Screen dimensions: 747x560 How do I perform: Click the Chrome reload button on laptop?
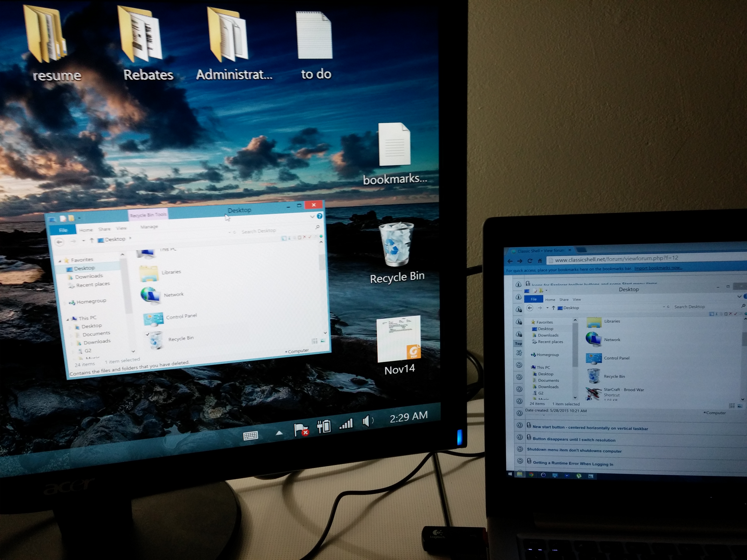point(530,261)
